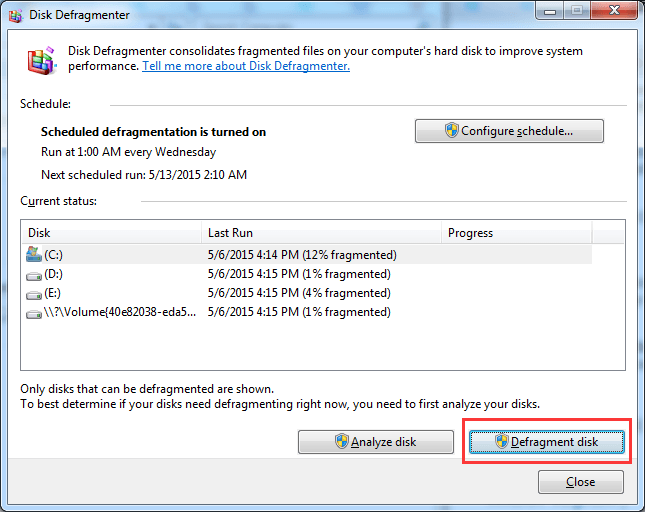The height and width of the screenshot is (512, 645).
Task: Select the E: row showing 4% fragmented
Action: pyautogui.click(x=297, y=293)
